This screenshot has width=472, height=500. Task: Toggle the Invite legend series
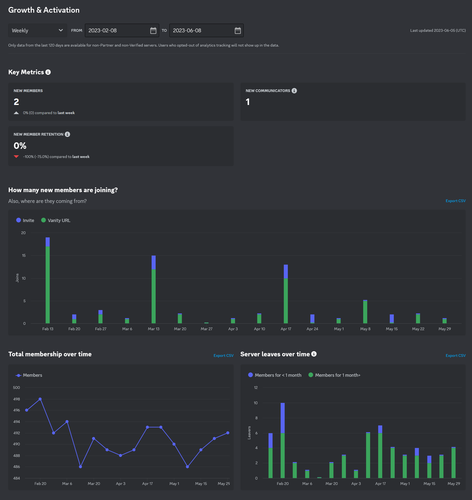[25, 220]
